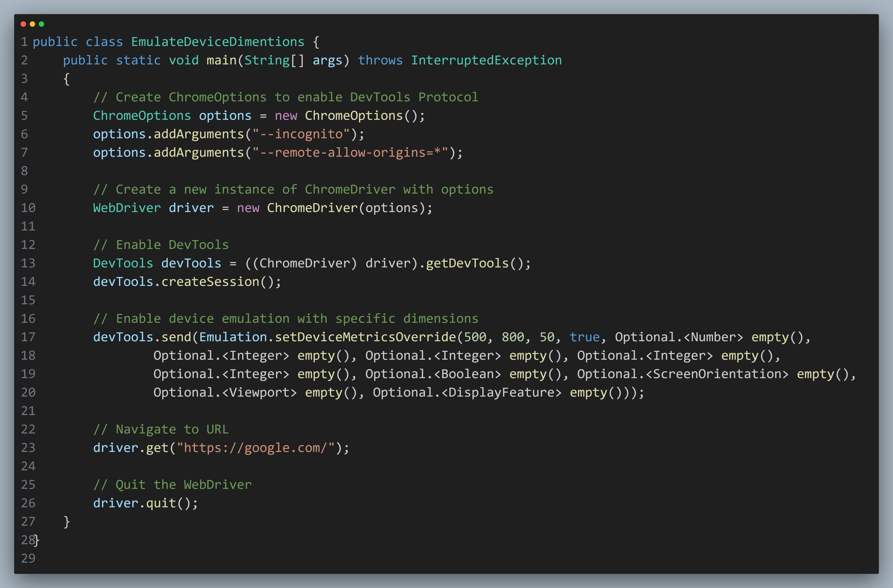
Task: Select line number 13 in the gutter
Action: [x=28, y=263]
